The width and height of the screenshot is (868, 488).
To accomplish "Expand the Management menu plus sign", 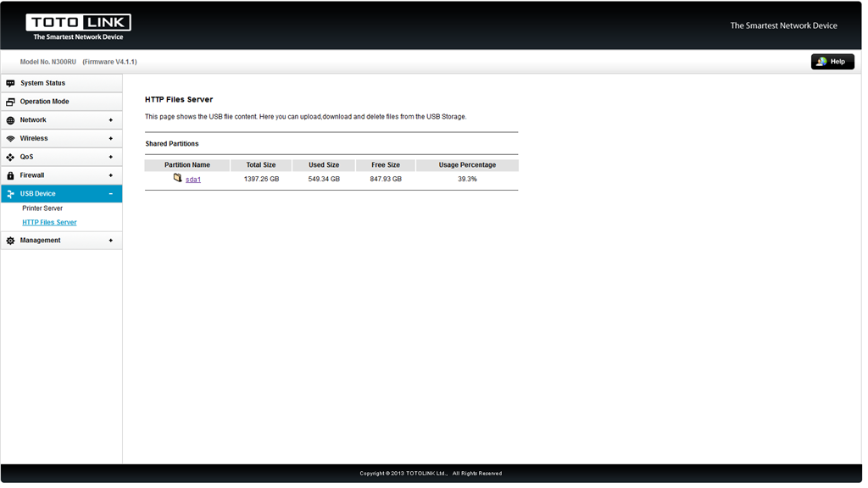I will 111,241.
